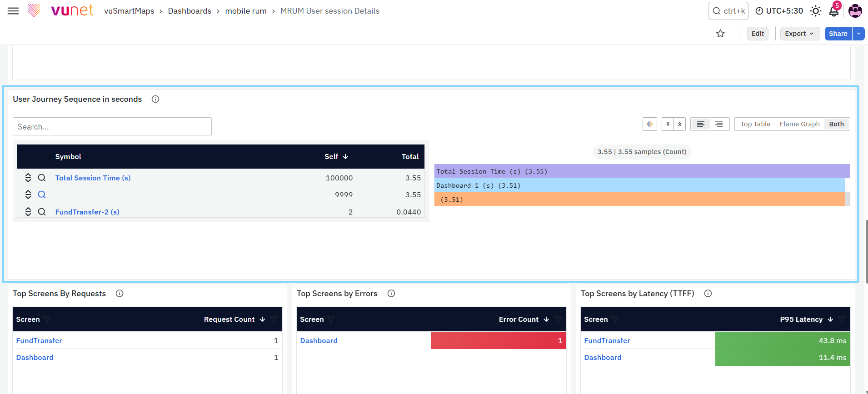Mark dashboard as favorite with star icon
The image size is (868, 394).
(720, 34)
